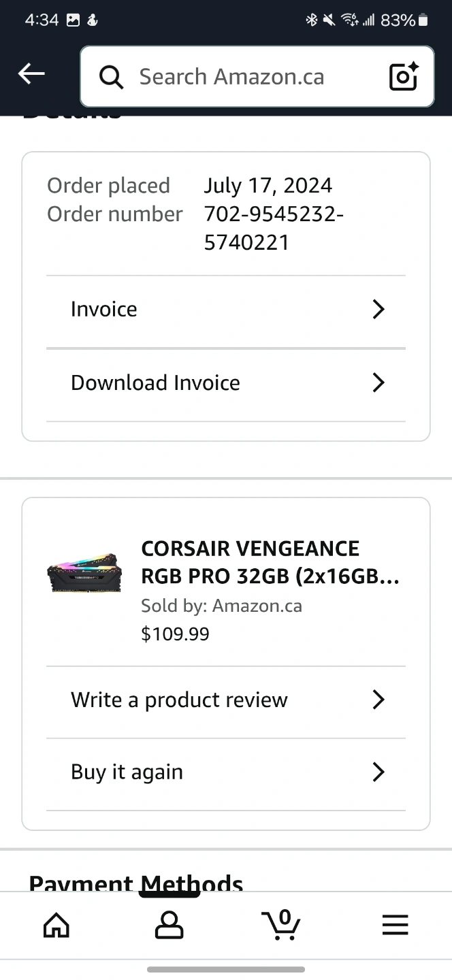Image resolution: width=452 pixels, height=980 pixels.
Task: Open the CORSAIR VENGEANCE product title
Action: pos(270,562)
